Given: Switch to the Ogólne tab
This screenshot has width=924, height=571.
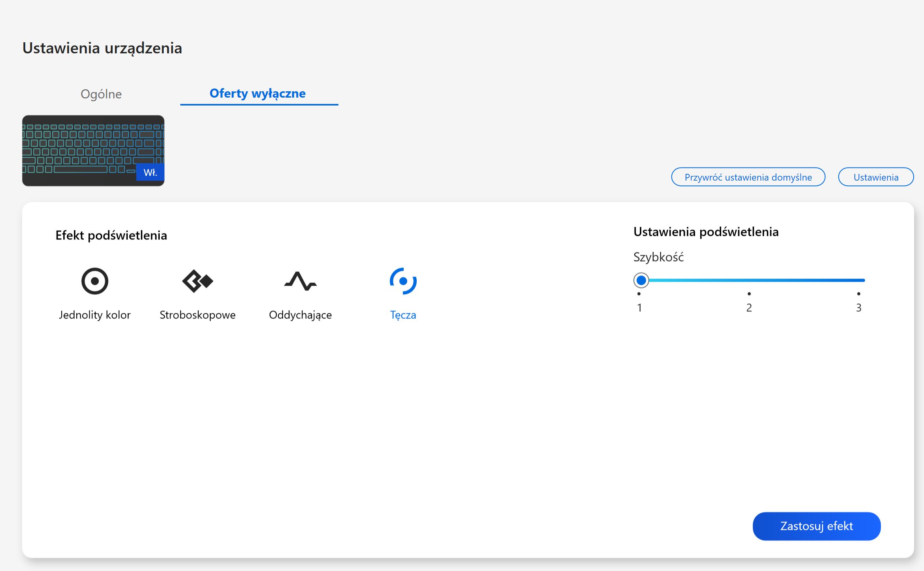Looking at the screenshot, I should pos(101,94).
